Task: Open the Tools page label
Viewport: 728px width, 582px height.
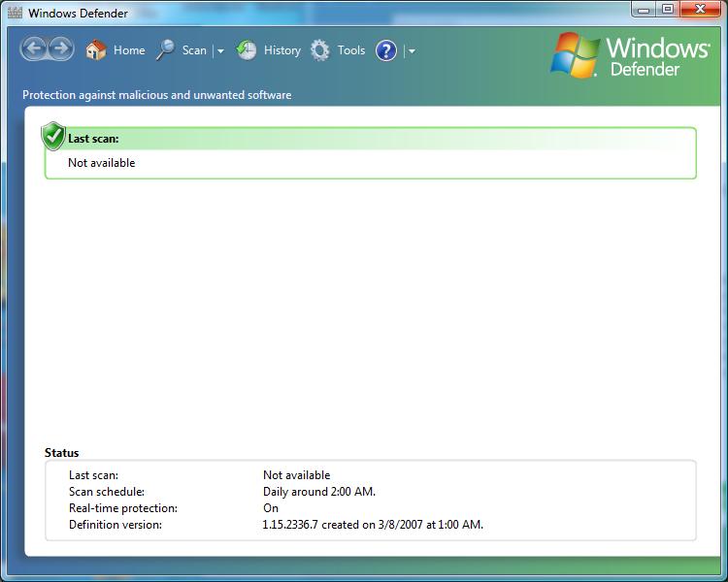Action: pos(351,50)
